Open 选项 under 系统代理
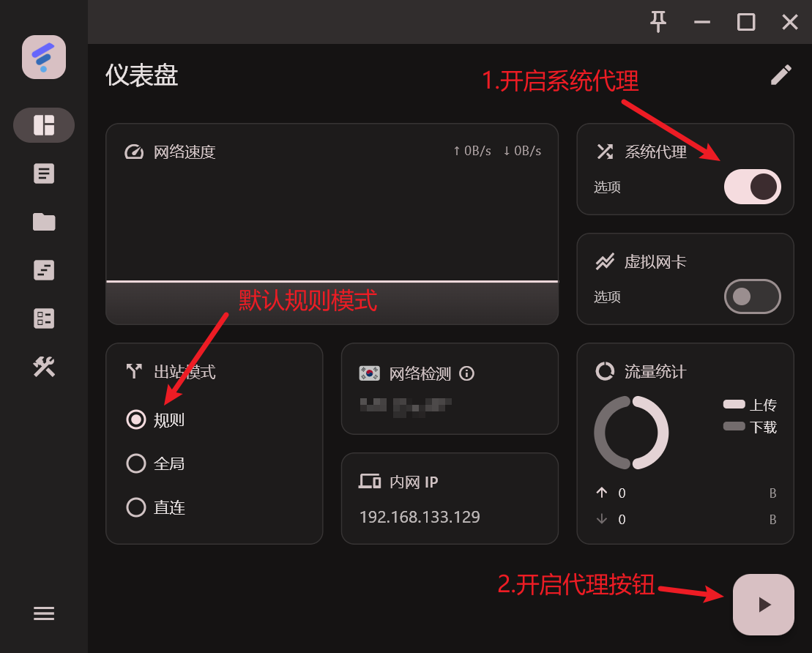This screenshot has height=653, width=812. 607,187
